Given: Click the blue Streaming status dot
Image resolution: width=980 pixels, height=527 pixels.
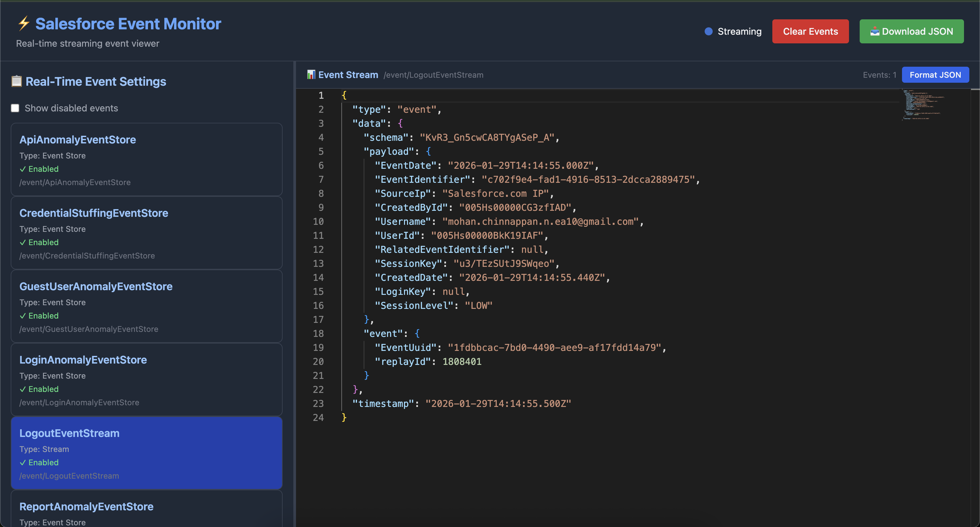Looking at the screenshot, I should click(708, 31).
